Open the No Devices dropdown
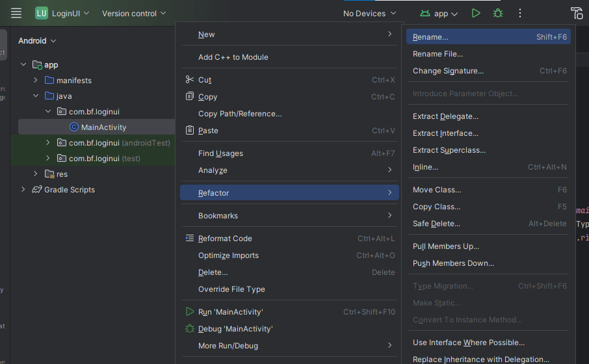Screen dimensions: 589x364 pos(369,14)
